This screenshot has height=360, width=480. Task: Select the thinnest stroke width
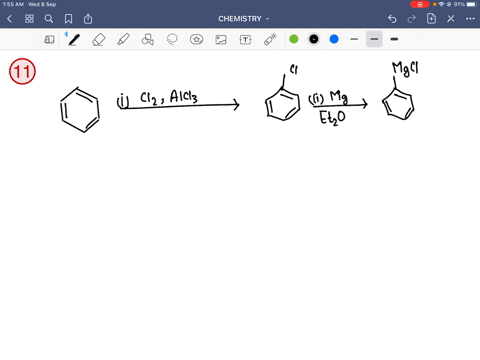(x=354, y=39)
